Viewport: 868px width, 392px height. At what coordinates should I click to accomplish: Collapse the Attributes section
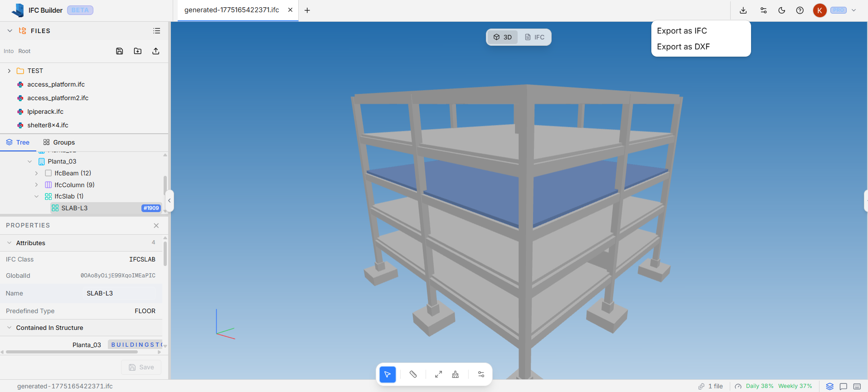click(9, 243)
